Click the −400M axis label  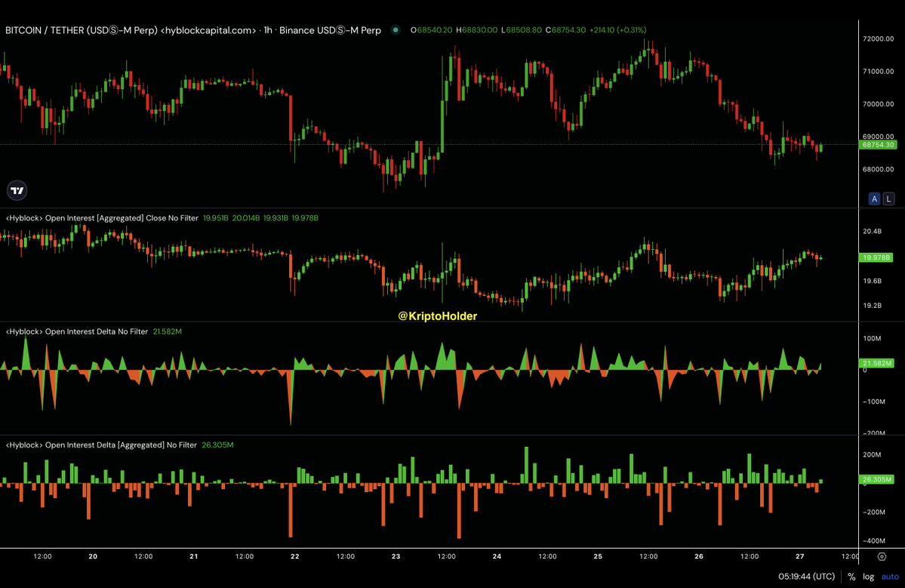pos(874,541)
